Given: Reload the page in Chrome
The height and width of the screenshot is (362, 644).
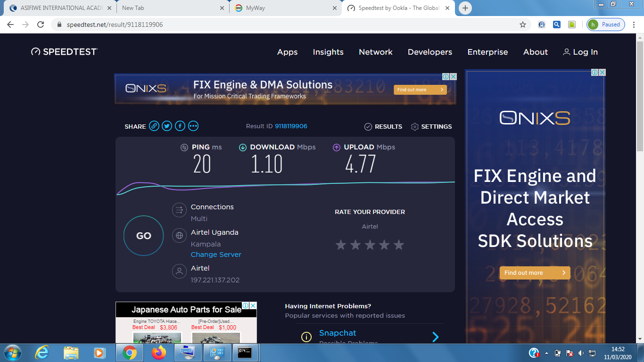Looking at the screenshot, I should point(41,25).
